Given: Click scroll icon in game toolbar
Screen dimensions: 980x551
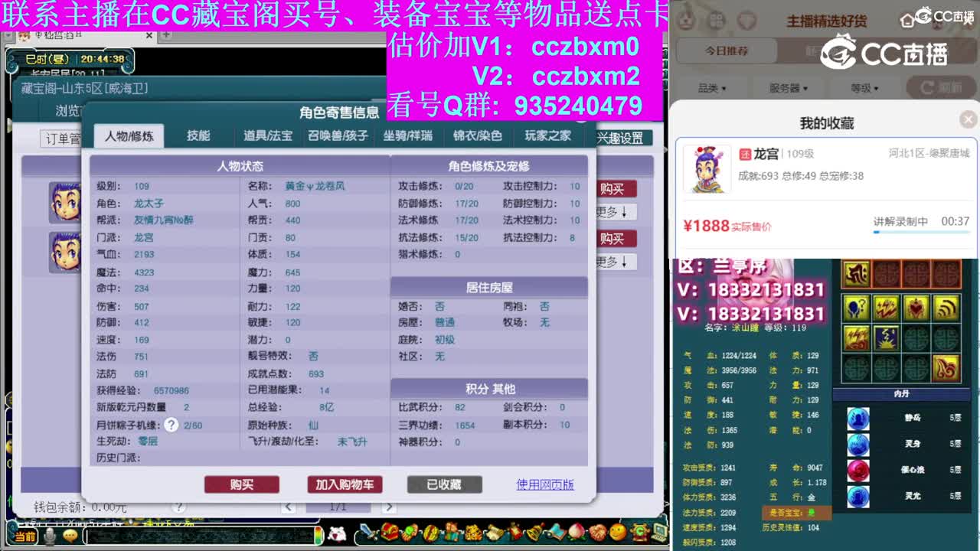Looking at the screenshot, I should [494, 531].
